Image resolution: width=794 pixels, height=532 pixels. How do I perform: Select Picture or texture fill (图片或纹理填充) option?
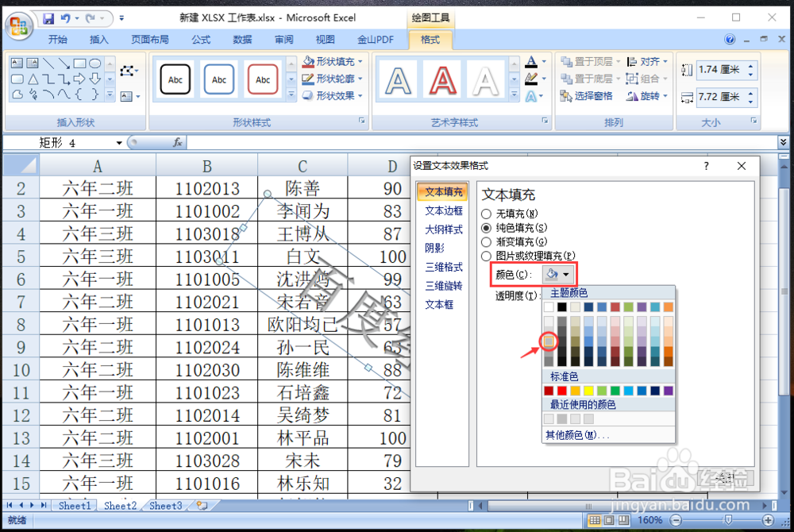click(486, 256)
